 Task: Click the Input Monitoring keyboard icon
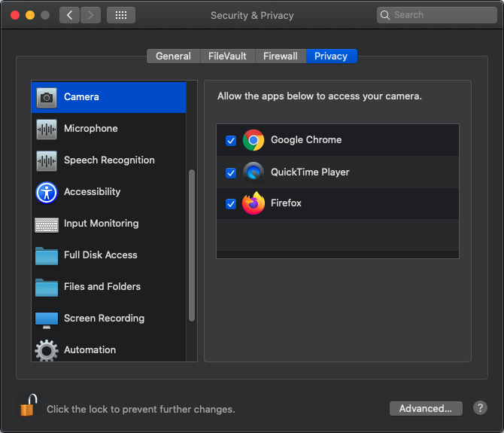(47, 224)
